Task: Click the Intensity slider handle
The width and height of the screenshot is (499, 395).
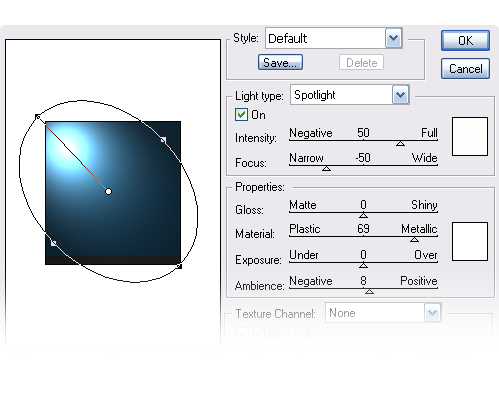Action: tap(400, 144)
